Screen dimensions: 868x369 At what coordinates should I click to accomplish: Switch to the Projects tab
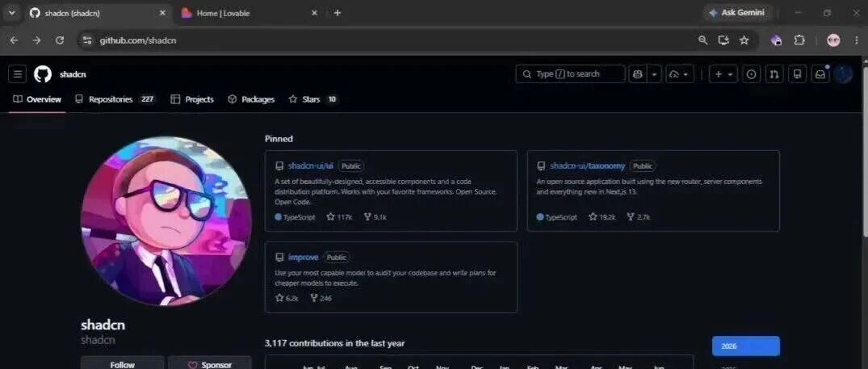tap(192, 99)
